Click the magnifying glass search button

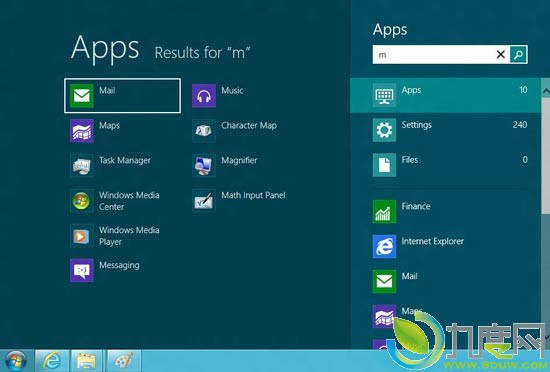518,54
